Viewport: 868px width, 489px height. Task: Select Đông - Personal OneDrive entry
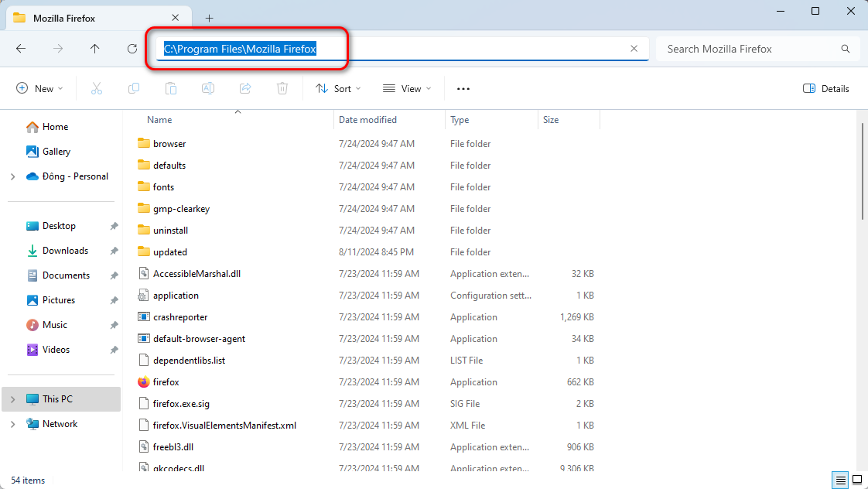coord(67,176)
